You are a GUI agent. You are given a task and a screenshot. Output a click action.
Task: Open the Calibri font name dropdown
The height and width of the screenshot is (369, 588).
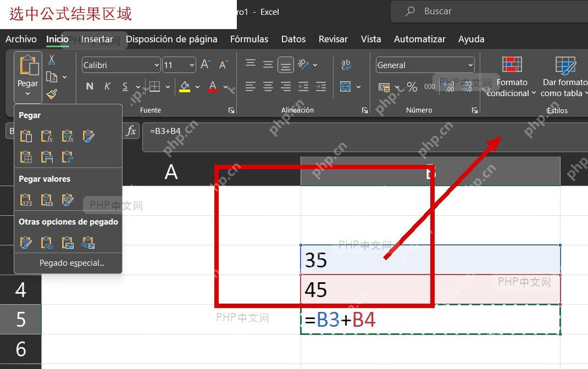click(157, 65)
